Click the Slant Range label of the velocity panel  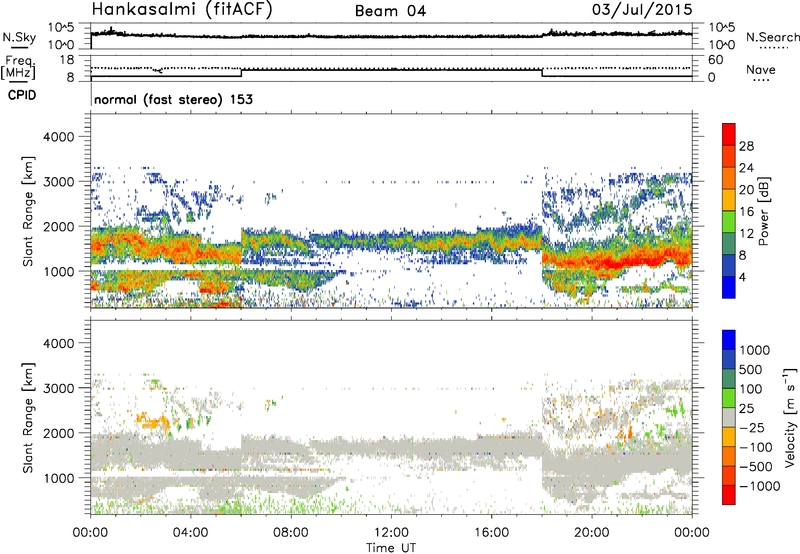(28, 418)
